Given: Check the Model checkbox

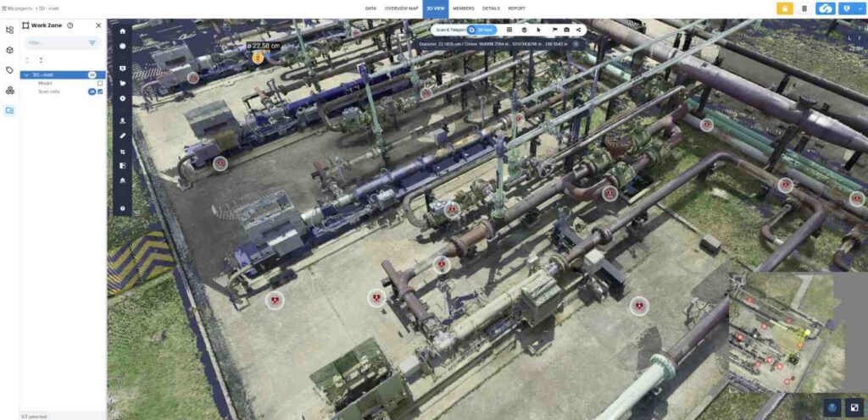Looking at the screenshot, I should [x=100, y=83].
